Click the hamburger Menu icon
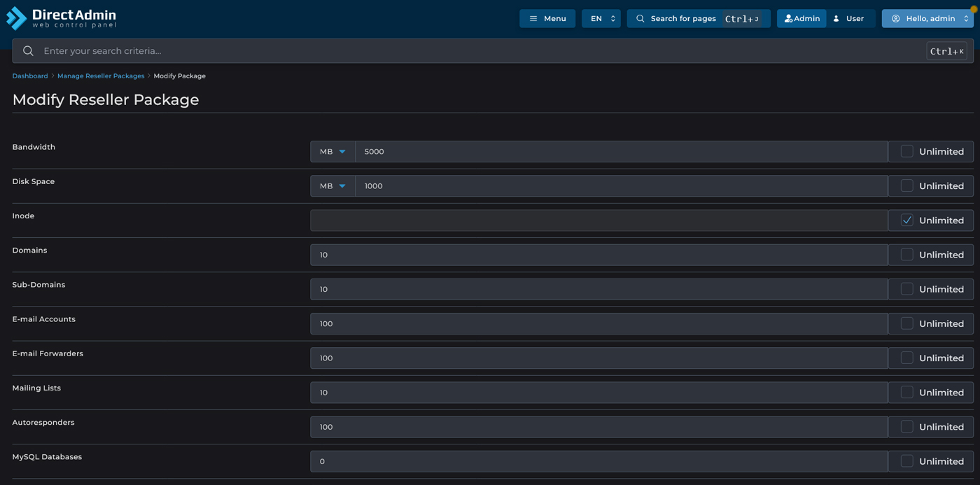980x485 pixels. point(533,19)
